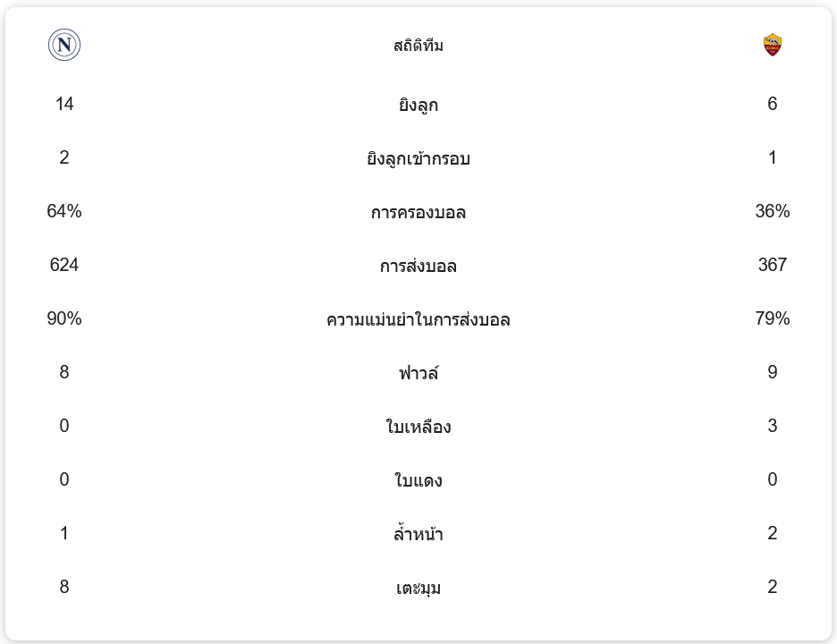Click Napoli's 64% possession value

64,211
